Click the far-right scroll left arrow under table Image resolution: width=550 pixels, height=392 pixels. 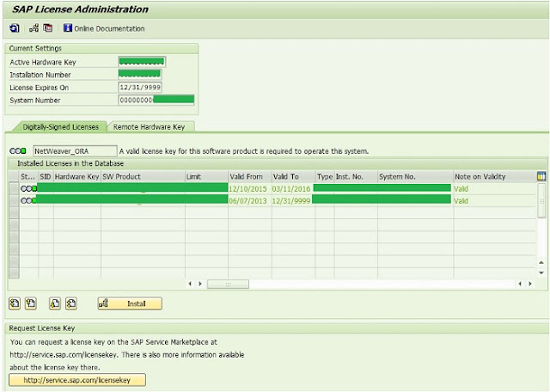pyautogui.click(x=520, y=284)
